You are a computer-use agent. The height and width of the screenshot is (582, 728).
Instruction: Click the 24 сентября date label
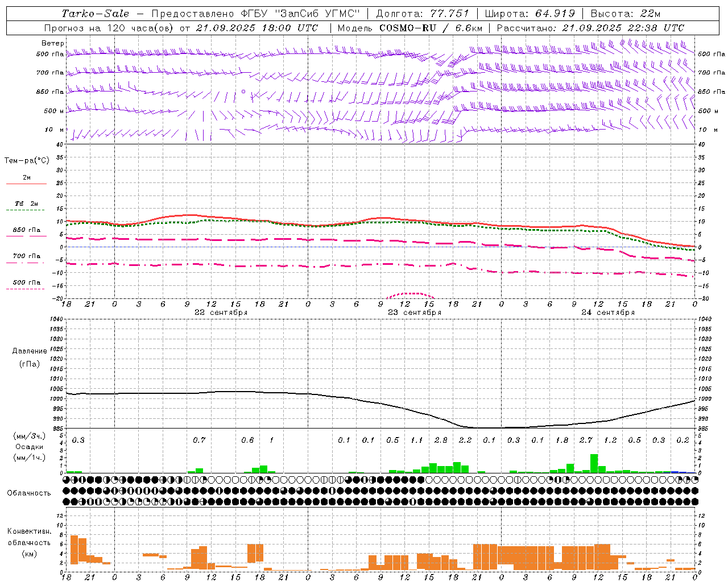click(608, 313)
